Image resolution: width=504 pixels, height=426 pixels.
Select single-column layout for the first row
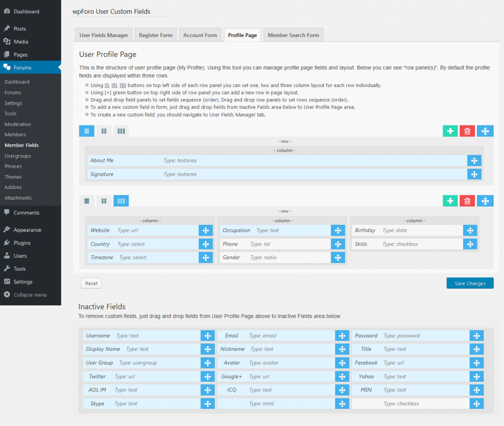coord(87,131)
